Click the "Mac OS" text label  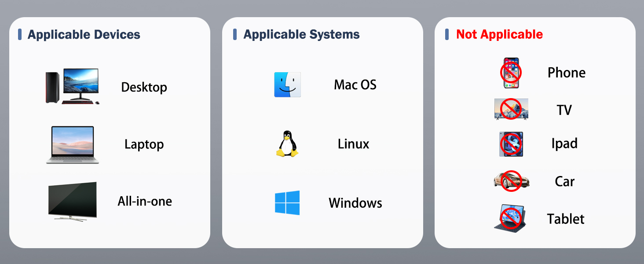coord(355,85)
